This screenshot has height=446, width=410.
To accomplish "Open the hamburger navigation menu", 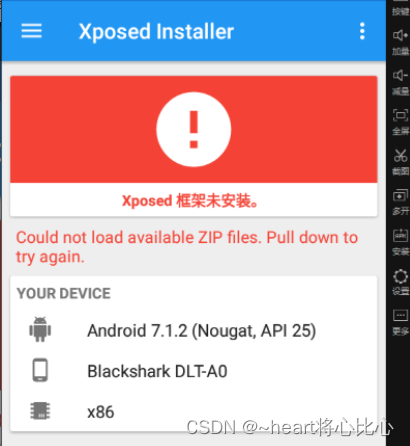I will click(32, 31).
